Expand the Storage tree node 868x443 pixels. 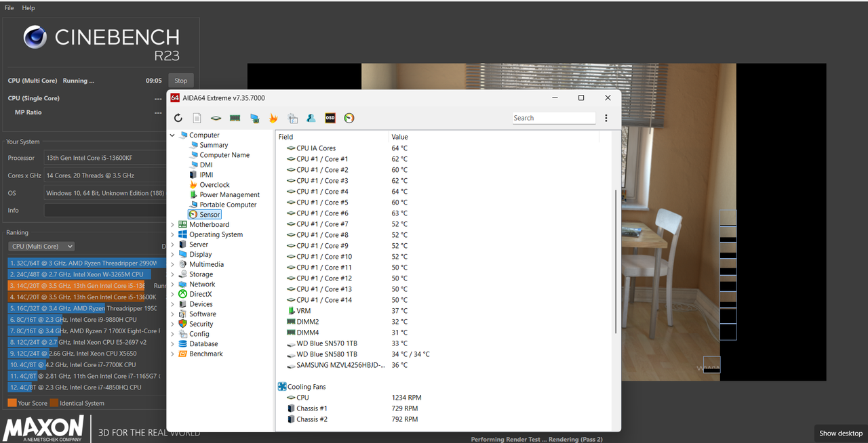point(172,274)
